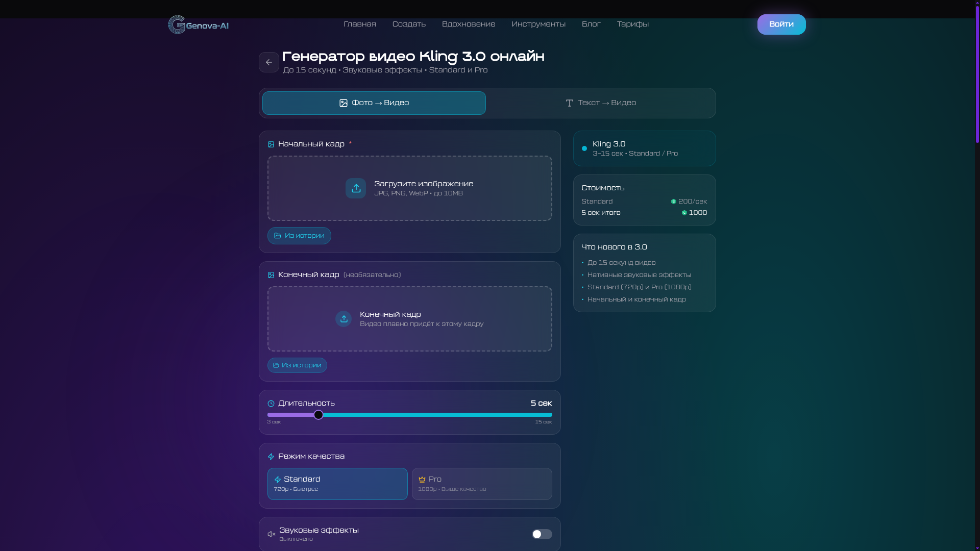This screenshot has height=551, width=980.
Task: Open Инструменты in the navigation
Action: pyautogui.click(x=538, y=24)
